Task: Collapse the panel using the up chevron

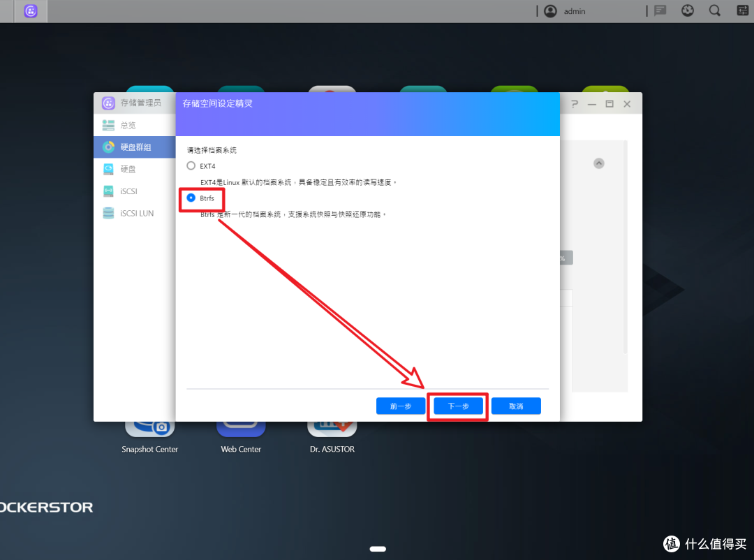Action: pyautogui.click(x=598, y=163)
